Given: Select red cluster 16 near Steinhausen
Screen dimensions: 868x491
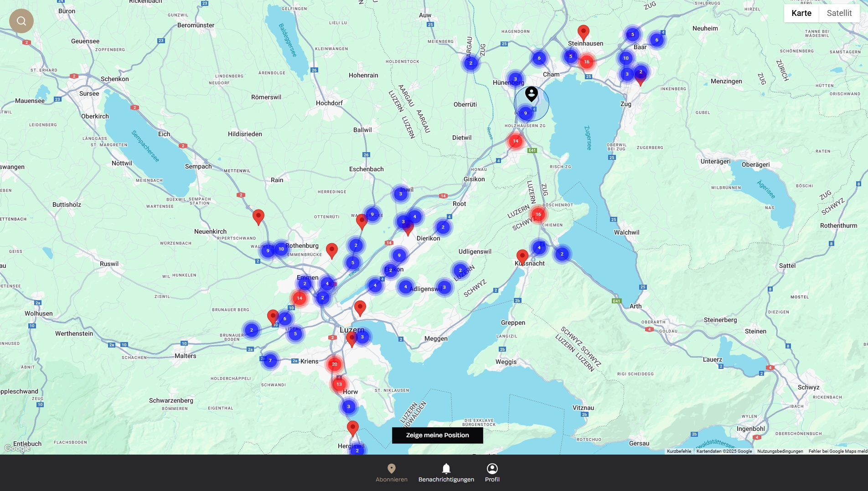Looking at the screenshot, I should (587, 62).
